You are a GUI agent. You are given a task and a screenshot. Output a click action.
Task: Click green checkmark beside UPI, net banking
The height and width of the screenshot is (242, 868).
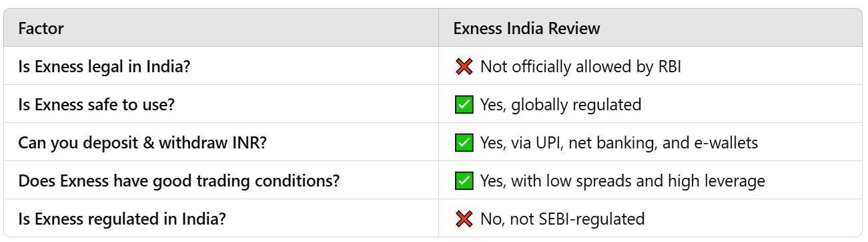(464, 142)
